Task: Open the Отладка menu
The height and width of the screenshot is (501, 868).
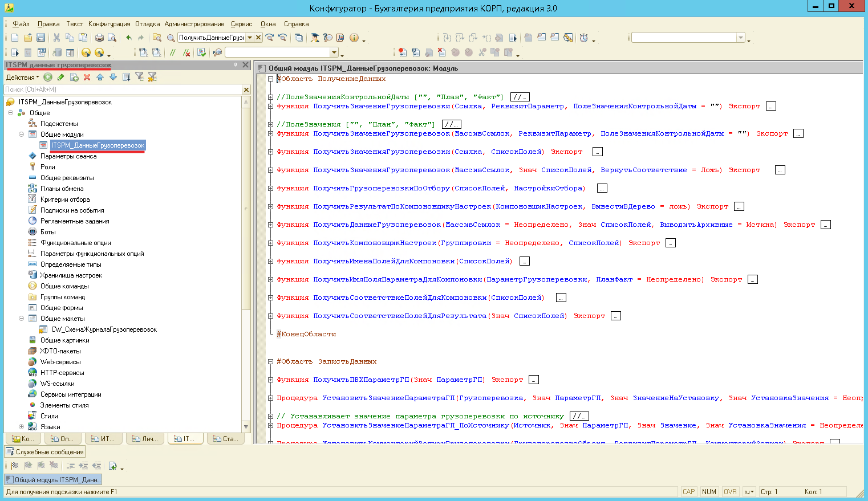Action: click(x=147, y=24)
